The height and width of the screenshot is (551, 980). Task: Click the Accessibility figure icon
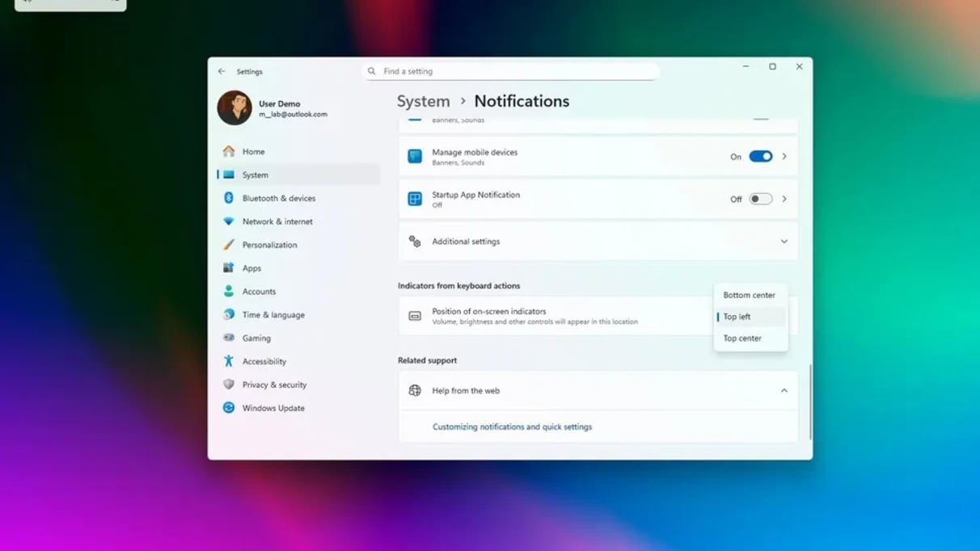pyautogui.click(x=229, y=361)
